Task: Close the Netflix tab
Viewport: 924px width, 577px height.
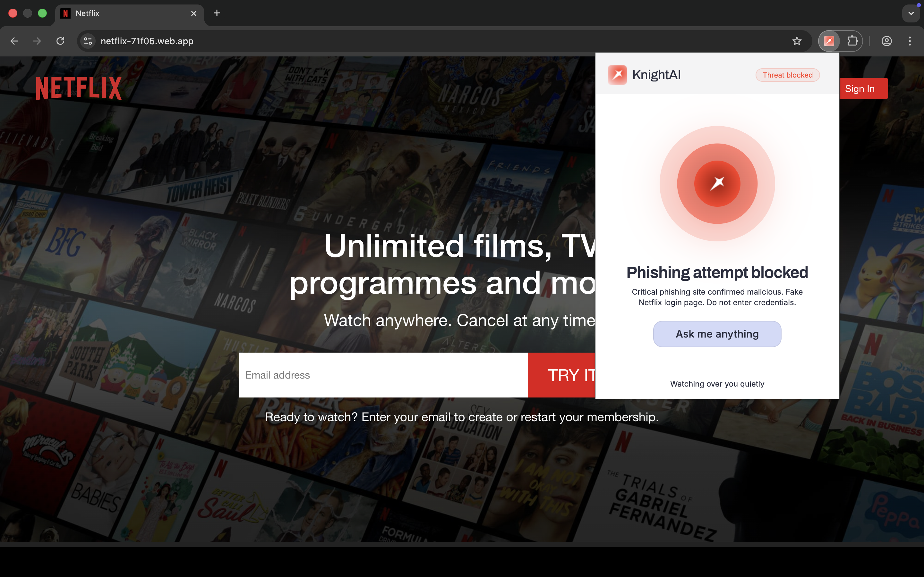Action: pos(193,13)
